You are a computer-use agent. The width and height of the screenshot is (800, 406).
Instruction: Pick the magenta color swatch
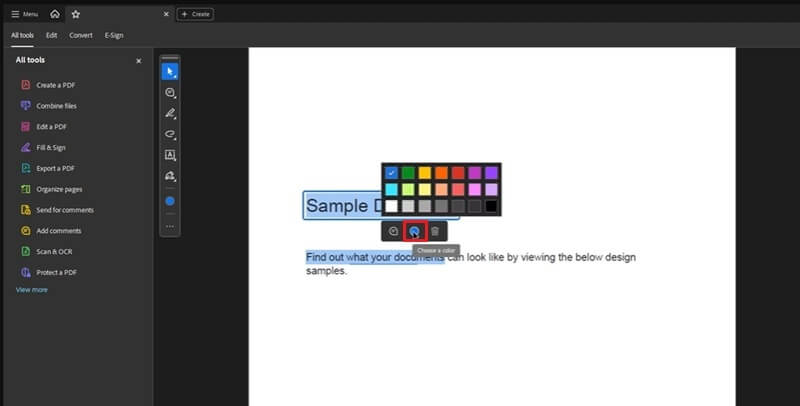click(x=474, y=173)
